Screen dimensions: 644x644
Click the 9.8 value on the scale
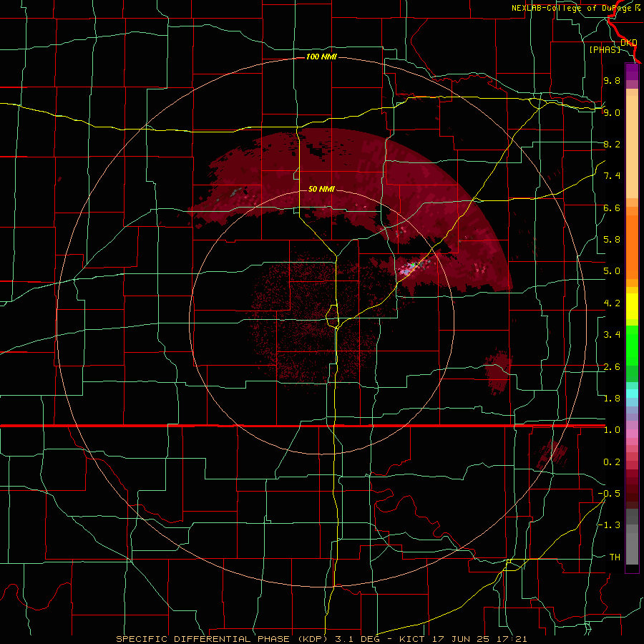[x=612, y=80]
